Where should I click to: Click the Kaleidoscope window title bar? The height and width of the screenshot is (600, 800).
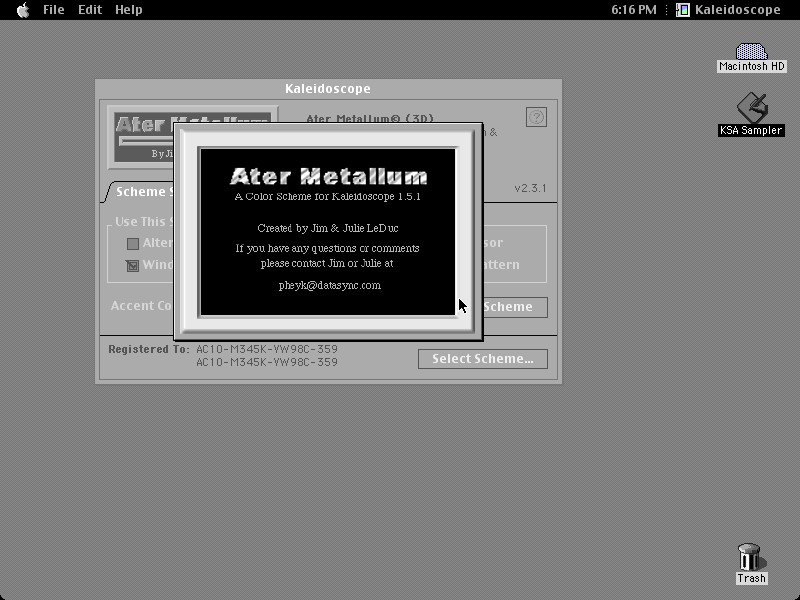tap(328, 89)
